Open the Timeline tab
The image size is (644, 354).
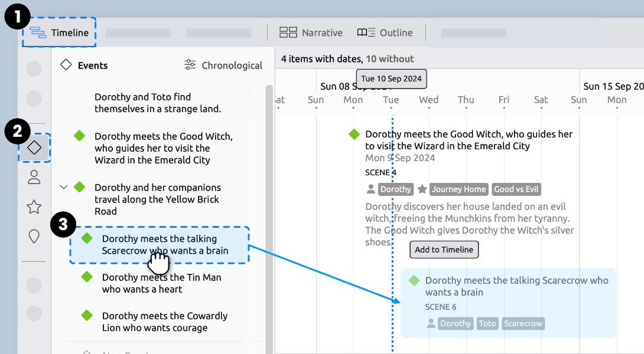click(59, 32)
